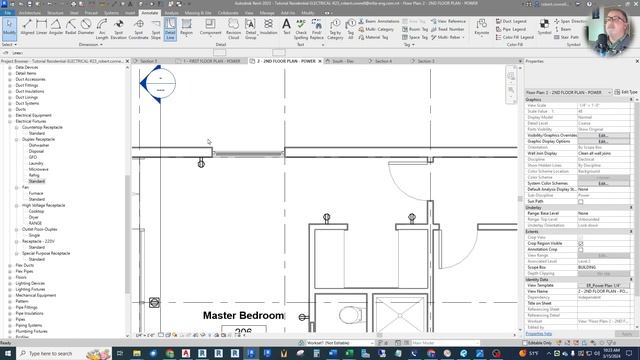Close the 2ND FLOOR PLAN - POWER tab

click(x=320, y=61)
